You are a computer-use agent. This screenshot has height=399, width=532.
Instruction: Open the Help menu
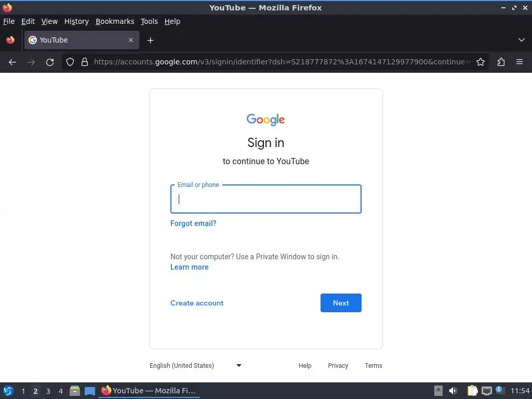(172, 21)
